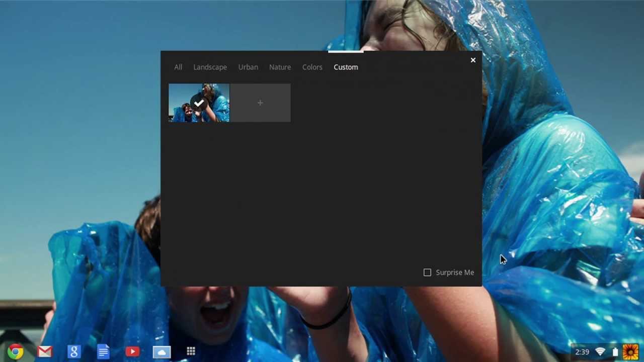Switch to the All wallpapers tab
Viewport: 644px width, 362px height.
178,67
